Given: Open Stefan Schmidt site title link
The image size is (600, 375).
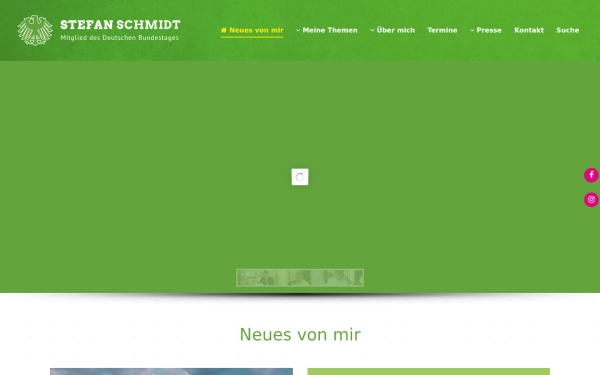Looking at the screenshot, I should pos(120,25).
